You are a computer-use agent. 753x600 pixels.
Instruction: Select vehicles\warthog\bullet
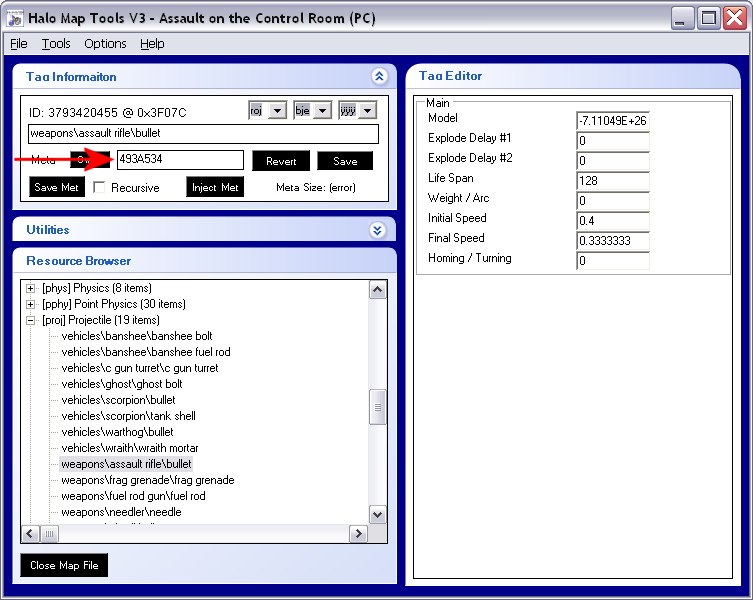(x=117, y=432)
